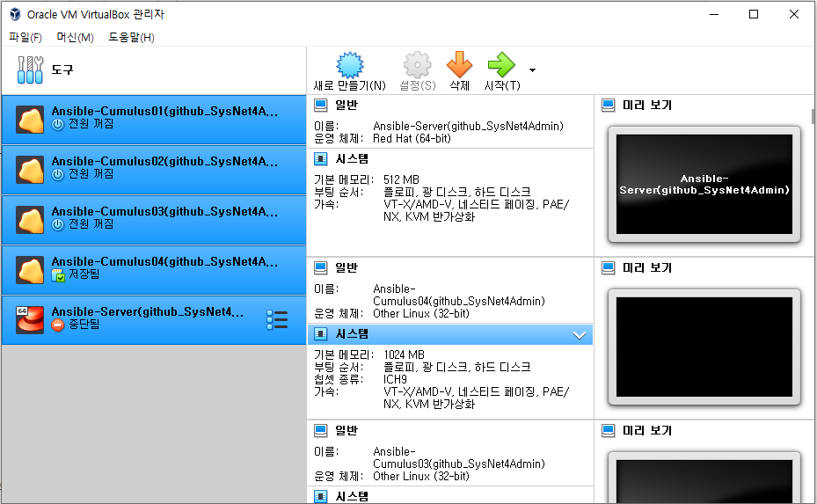Click the bottom 시스템 header link

352,496
